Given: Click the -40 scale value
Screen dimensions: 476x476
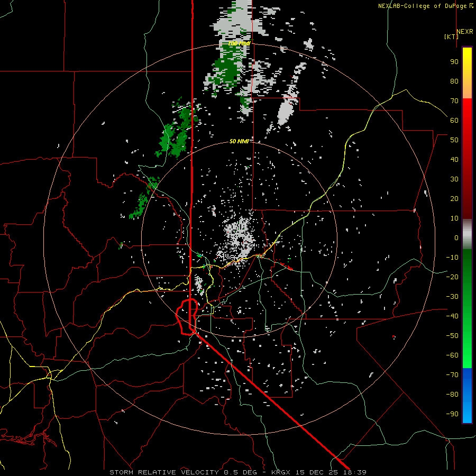Looking at the screenshot, I should (452, 316).
